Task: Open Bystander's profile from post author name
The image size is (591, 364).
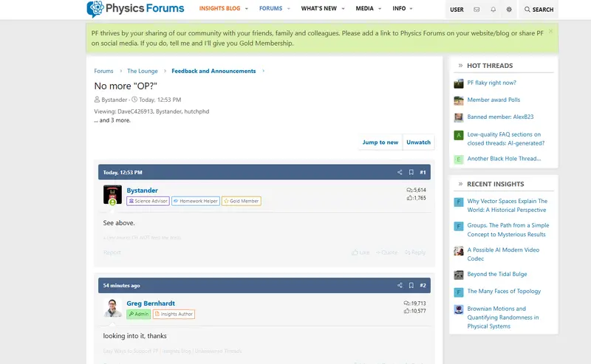Action: [x=142, y=190]
